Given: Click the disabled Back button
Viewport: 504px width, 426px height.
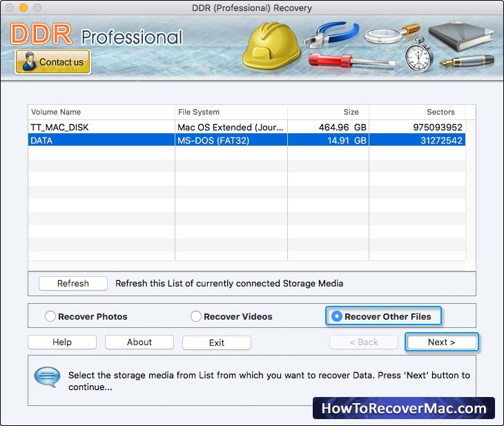Looking at the screenshot, I should tap(364, 342).
